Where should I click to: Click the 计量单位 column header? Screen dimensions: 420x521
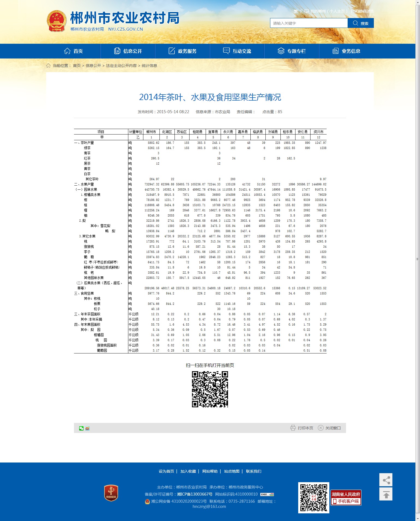pyautogui.click(x=136, y=132)
